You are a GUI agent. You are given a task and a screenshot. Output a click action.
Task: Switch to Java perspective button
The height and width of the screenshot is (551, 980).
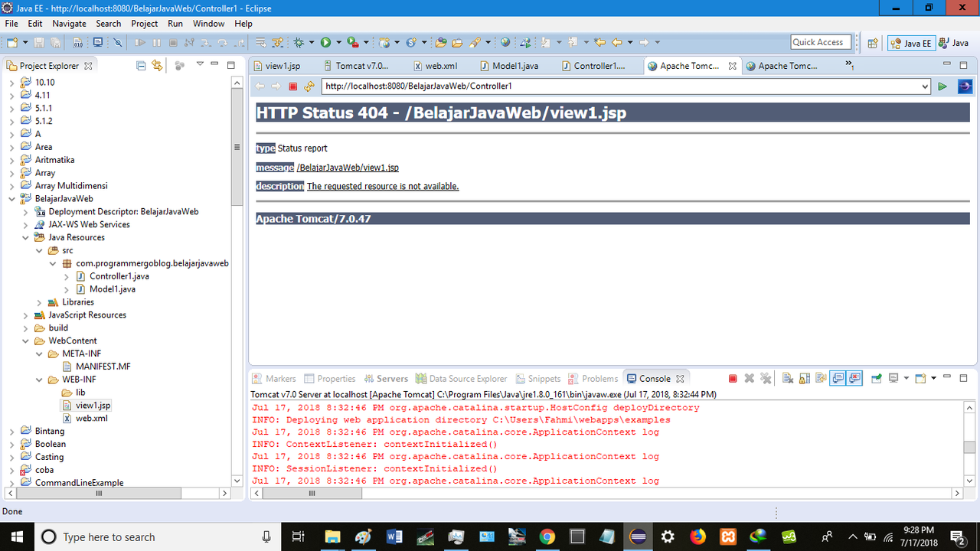click(x=954, y=43)
